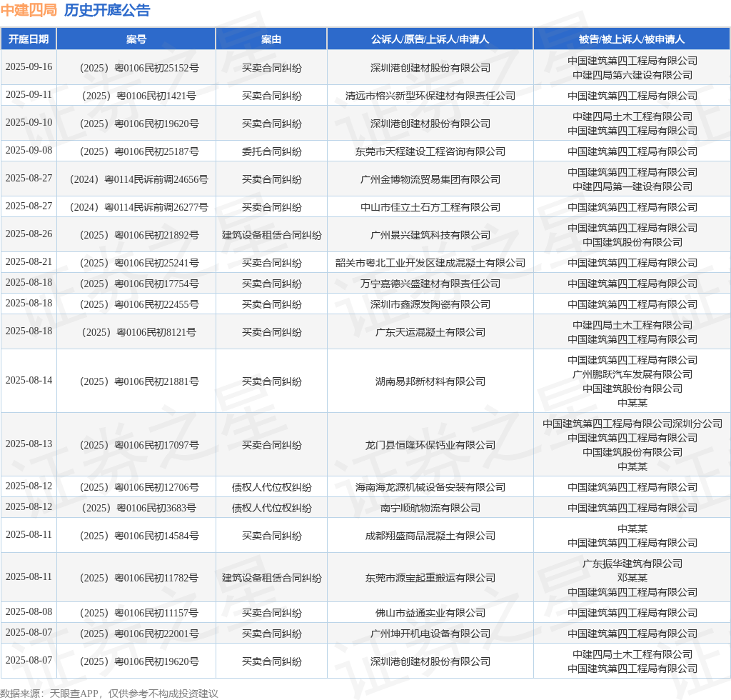This screenshot has height=700, width=731.
Task: Click the 中建四局 title text
Action: pos(29,10)
